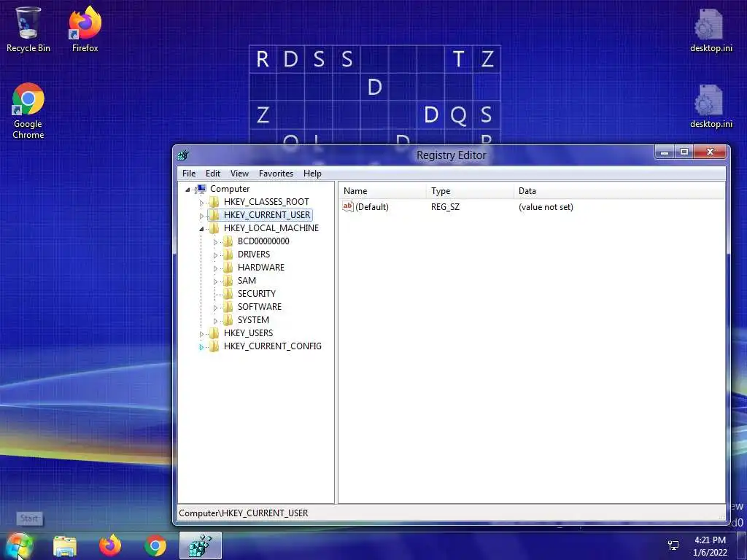Viewport: 747px width, 560px height.
Task: Click the HKEY_CURRENT_CONFIG folder icon
Action: [x=214, y=346]
